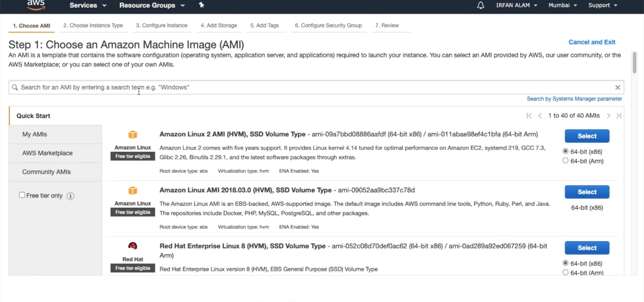Click Free tier eligible badge under Red Hat
This screenshot has height=302, width=644.
133,268
